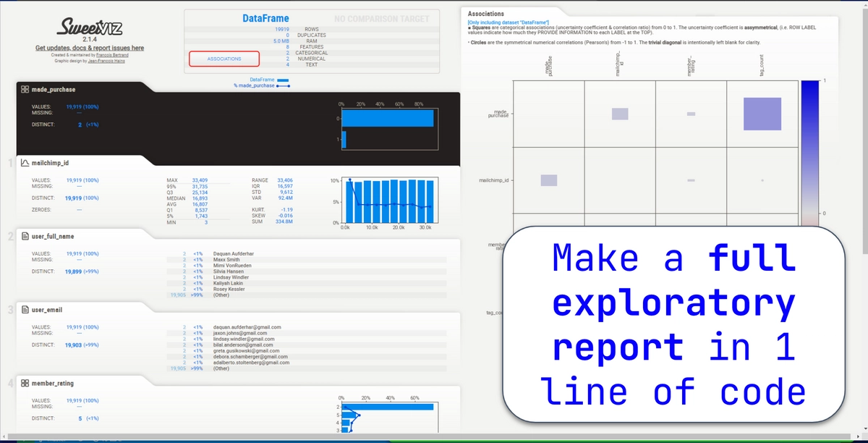The image size is (868, 443).
Task: Click the debora.schamberger@gmail.com entry
Action: pos(250,357)
